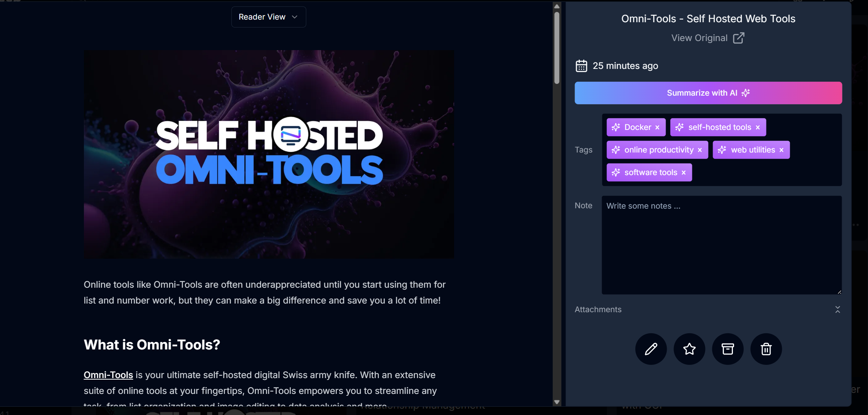Click the external link icon next to View Original
Viewport: 868px width, 415px height.
pyautogui.click(x=739, y=38)
